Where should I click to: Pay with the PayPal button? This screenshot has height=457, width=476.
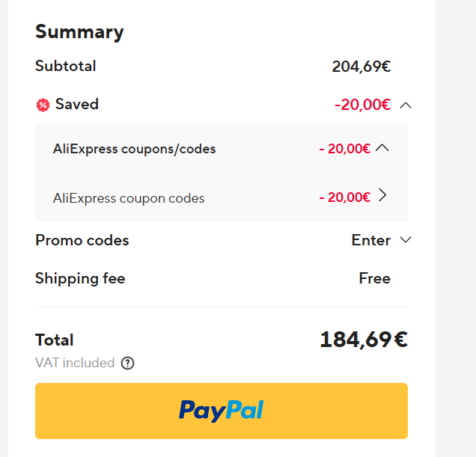click(x=221, y=411)
